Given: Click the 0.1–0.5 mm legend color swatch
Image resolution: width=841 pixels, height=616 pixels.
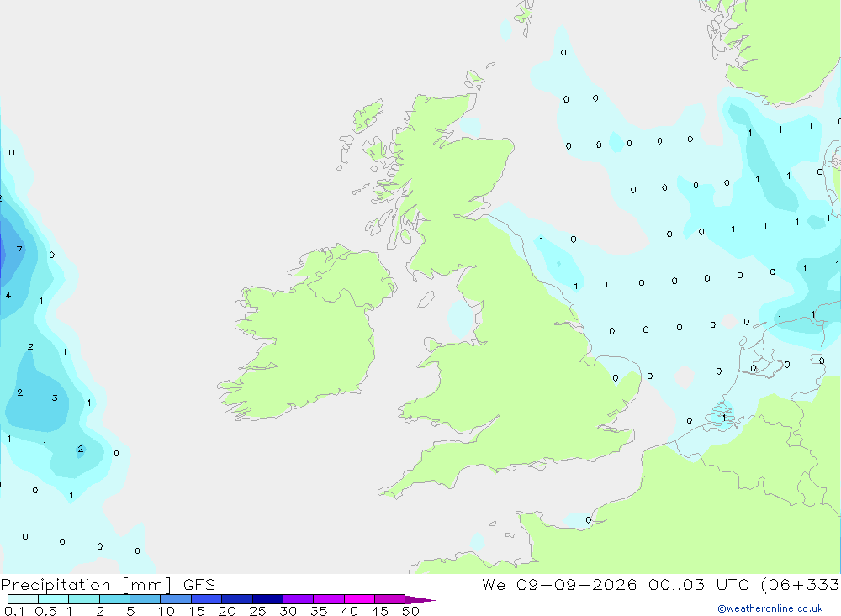Looking at the screenshot, I should pyautogui.click(x=23, y=599).
